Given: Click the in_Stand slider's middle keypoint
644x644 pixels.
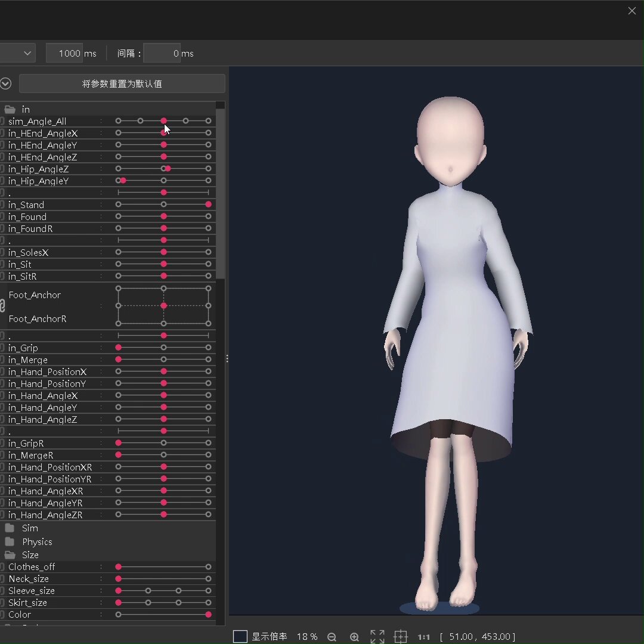Looking at the screenshot, I should 164,205.
